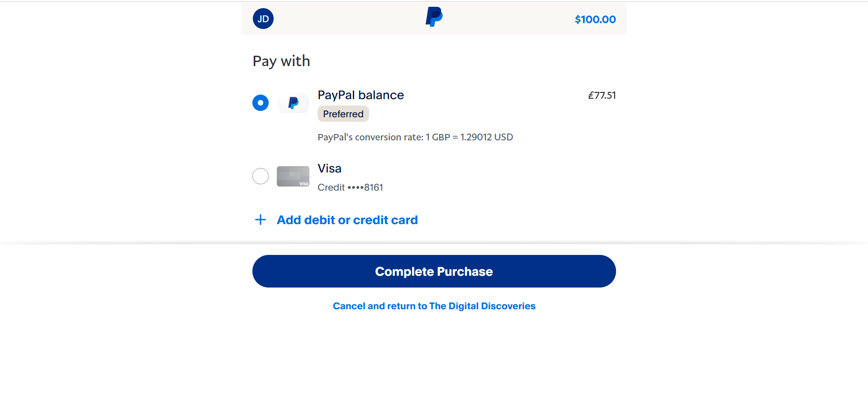This screenshot has width=868, height=398.
Task: Click the Complete Purchase button
Action: [434, 271]
